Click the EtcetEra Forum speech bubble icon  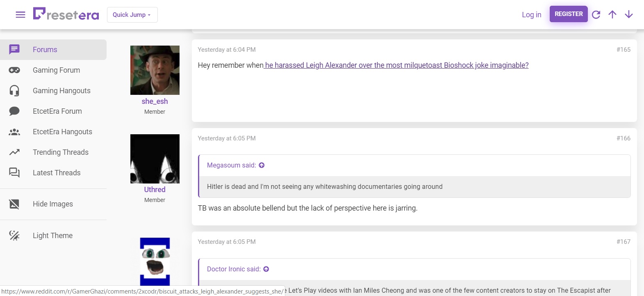[x=14, y=111]
